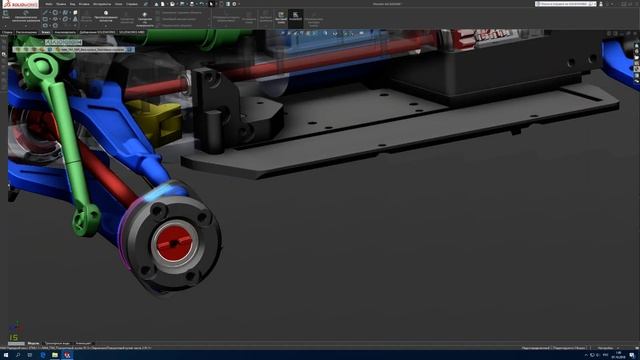Pin the menu bar with the pushpin icon
Image resolution: width=640 pixels, height=360 pixels.
[x=146, y=4]
